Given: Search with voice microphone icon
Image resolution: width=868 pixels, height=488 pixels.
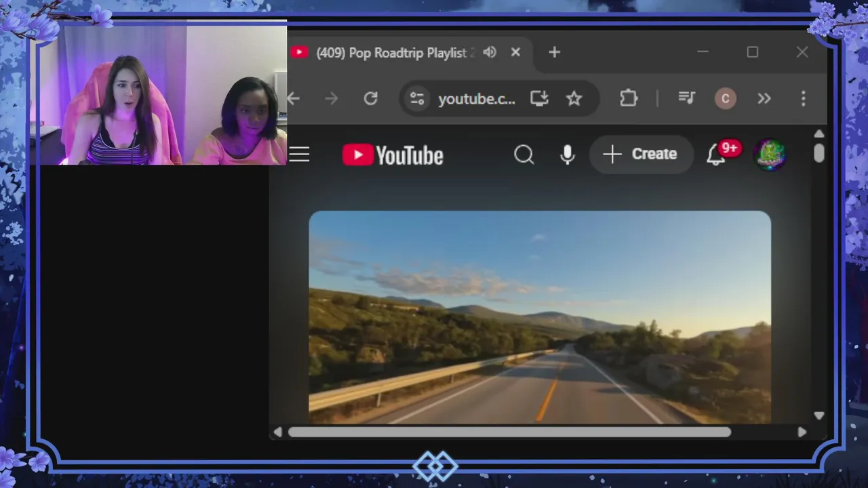Looking at the screenshot, I should [x=568, y=155].
